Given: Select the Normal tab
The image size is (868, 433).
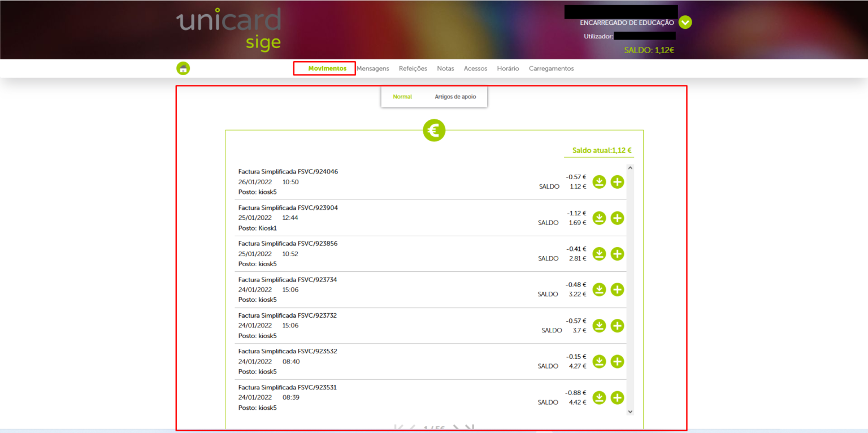Looking at the screenshot, I should [x=402, y=97].
